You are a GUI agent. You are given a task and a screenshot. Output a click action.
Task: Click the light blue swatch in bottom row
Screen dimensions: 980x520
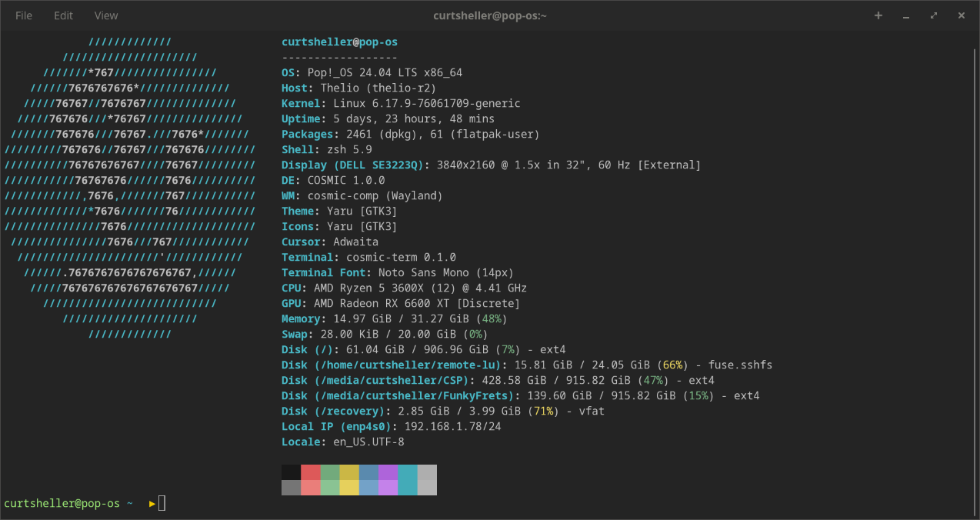click(368, 488)
